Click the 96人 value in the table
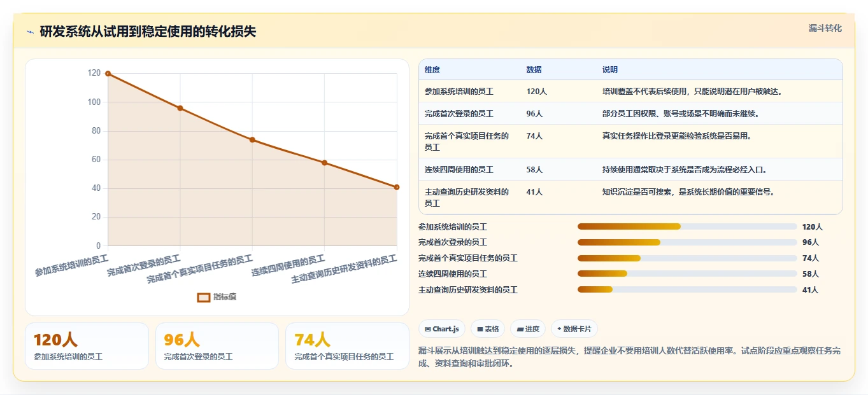This screenshot has width=868, height=395. click(535, 114)
